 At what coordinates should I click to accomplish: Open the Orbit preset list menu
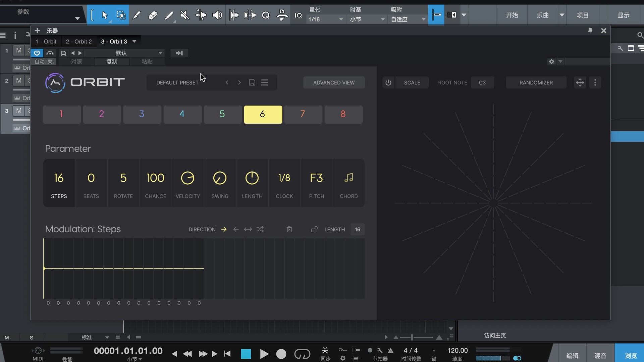pyautogui.click(x=265, y=82)
